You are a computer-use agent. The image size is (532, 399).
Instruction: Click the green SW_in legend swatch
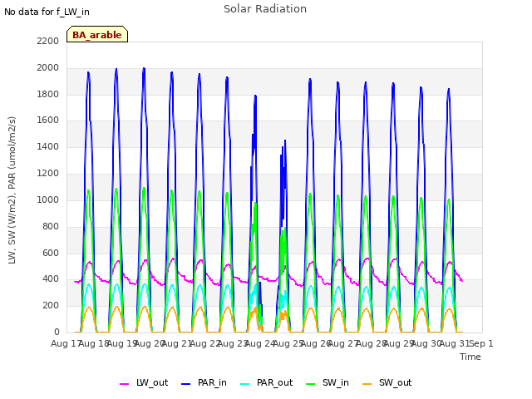click(310, 384)
